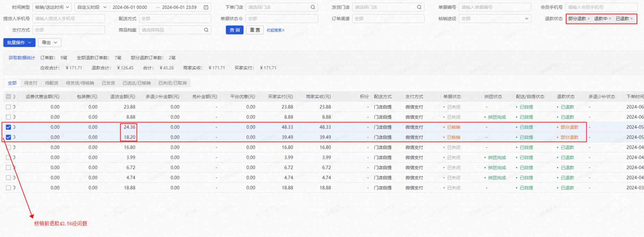Click the 拼团状态 column header
The image size is (644, 237).
[493, 97]
